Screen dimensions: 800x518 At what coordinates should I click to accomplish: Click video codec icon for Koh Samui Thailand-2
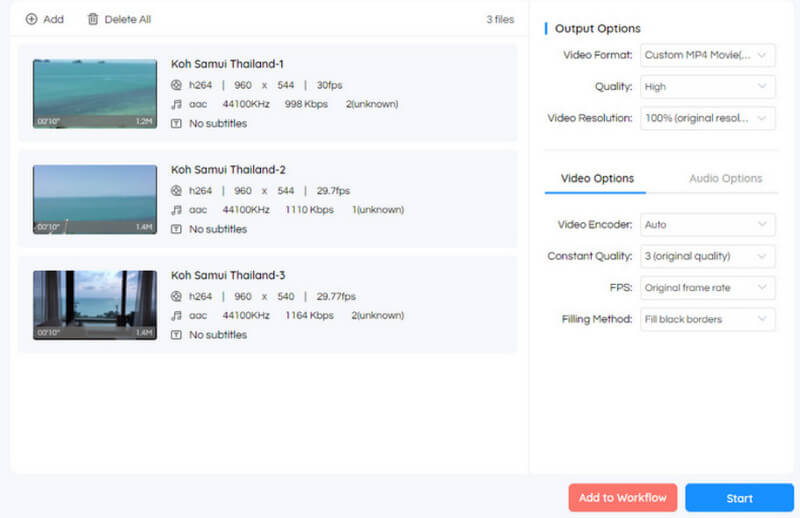pos(177,191)
